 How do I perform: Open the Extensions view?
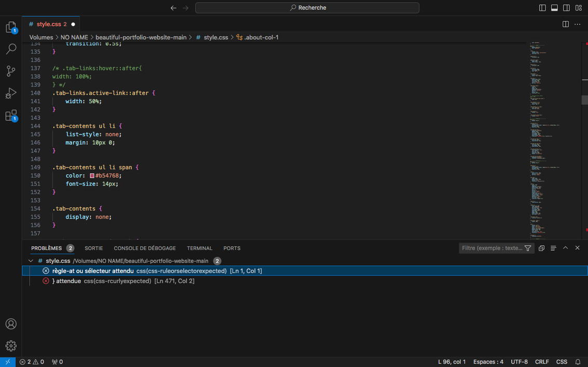pyautogui.click(x=11, y=116)
